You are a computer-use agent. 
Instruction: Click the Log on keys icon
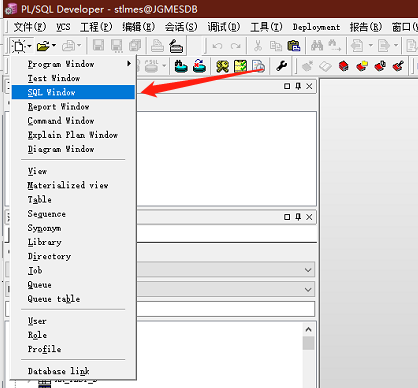(222, 66)
